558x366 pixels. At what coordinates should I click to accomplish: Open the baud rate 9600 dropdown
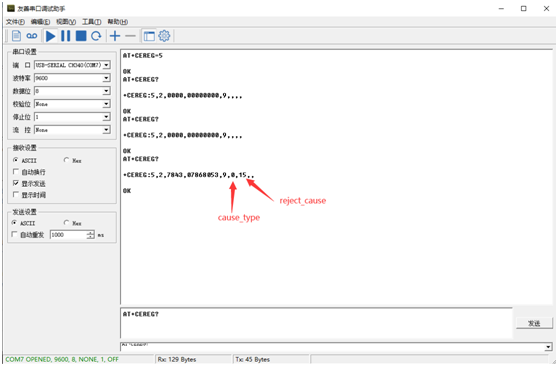tap(106, 78)
